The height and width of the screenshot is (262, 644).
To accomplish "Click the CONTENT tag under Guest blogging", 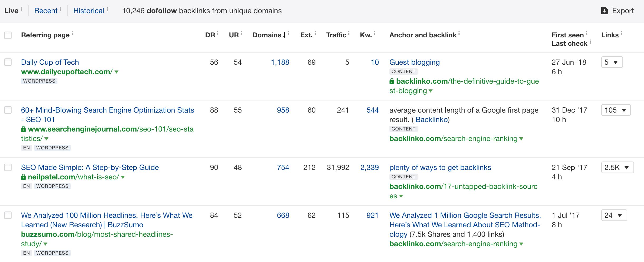I will (403, 72).
